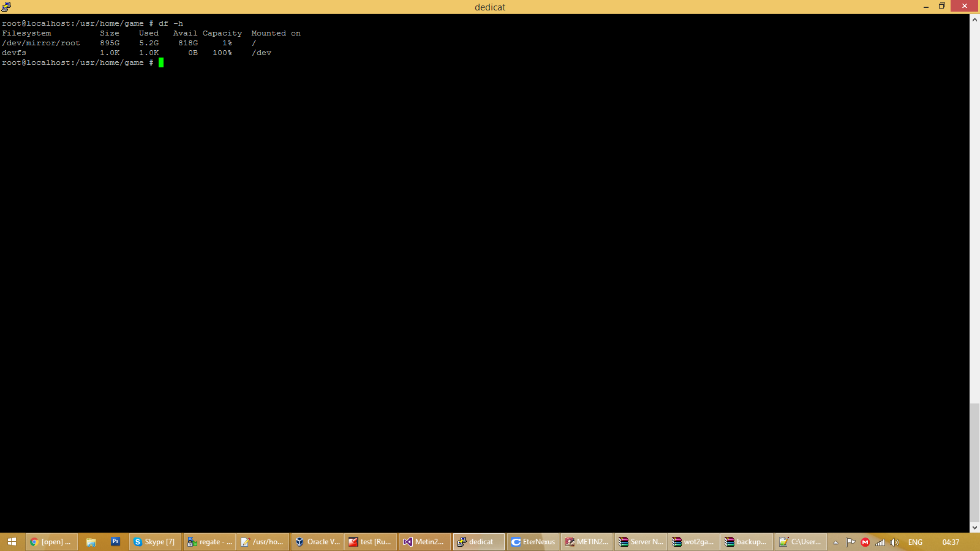
Task: Click the "818G" available value
Action: [x=188, y=43]
